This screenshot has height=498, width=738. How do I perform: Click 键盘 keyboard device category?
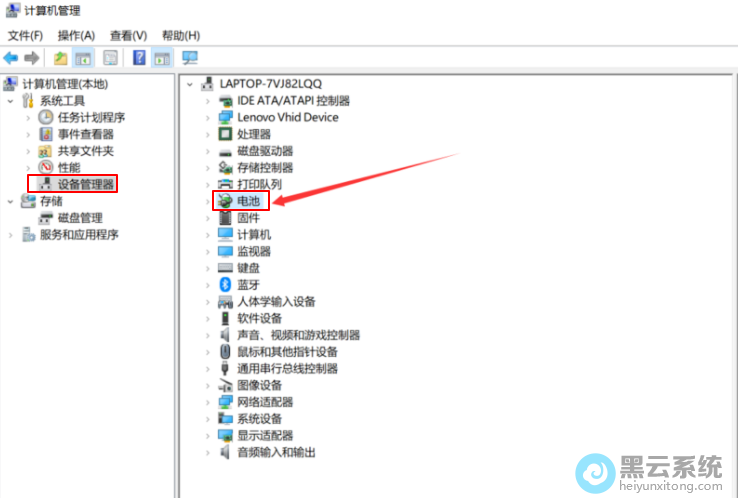point(248,268)
